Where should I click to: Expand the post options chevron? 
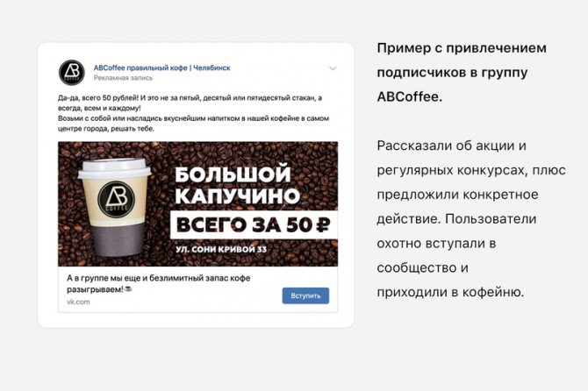click(333, 68)
